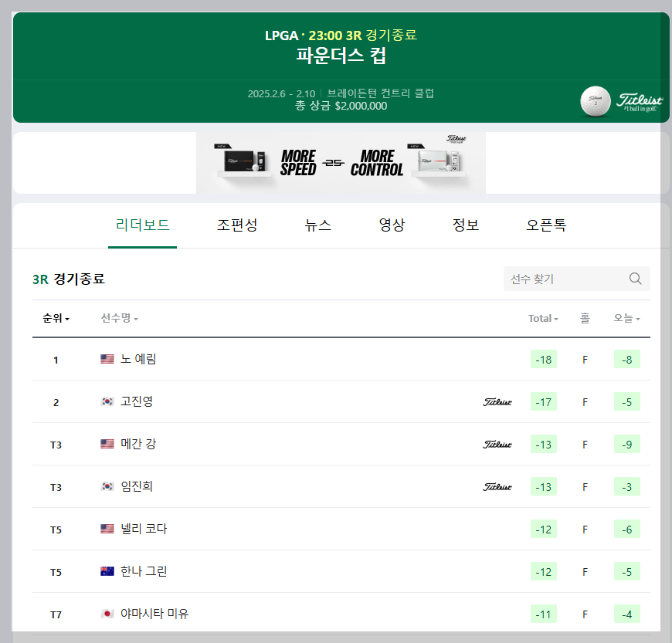Open player 메간 강
Viewport: 672px width, 643px height.
(138, 444)
